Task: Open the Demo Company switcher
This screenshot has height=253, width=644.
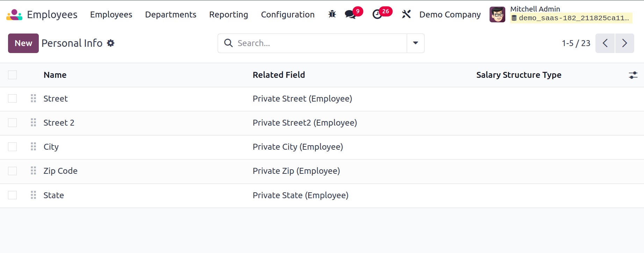Action: click(x=450, y=15)
